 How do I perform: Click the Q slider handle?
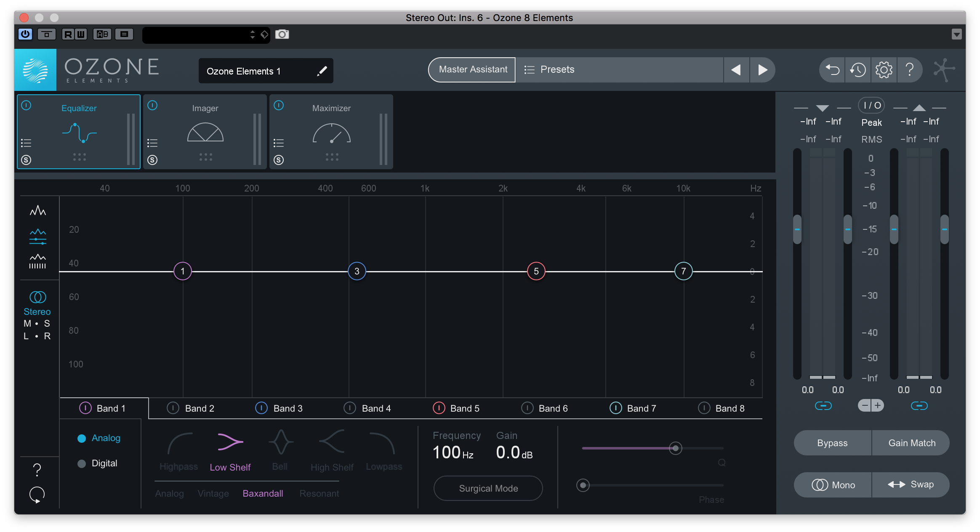coord(675,449)
